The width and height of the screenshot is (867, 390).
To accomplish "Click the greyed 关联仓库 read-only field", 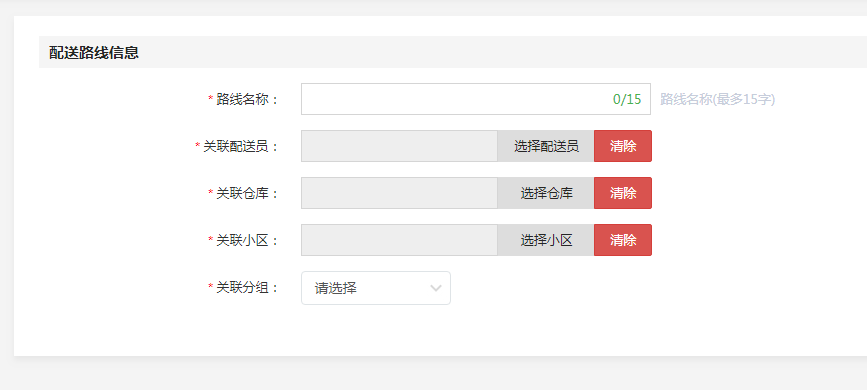I will pyautogui.click(x=399, y=193).
